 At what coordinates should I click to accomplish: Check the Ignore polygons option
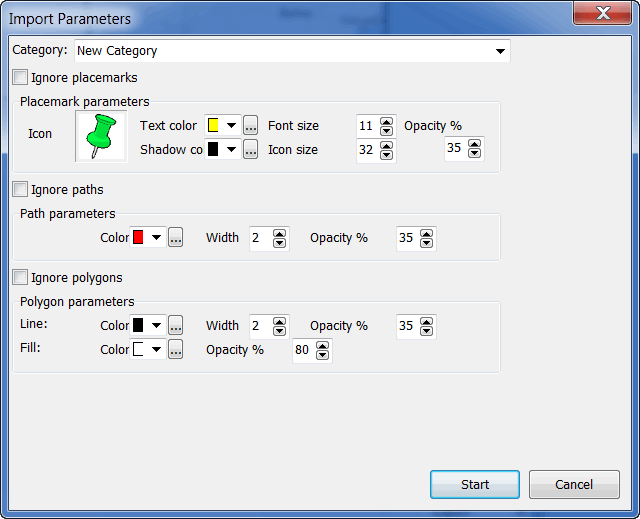pos(20,277)
